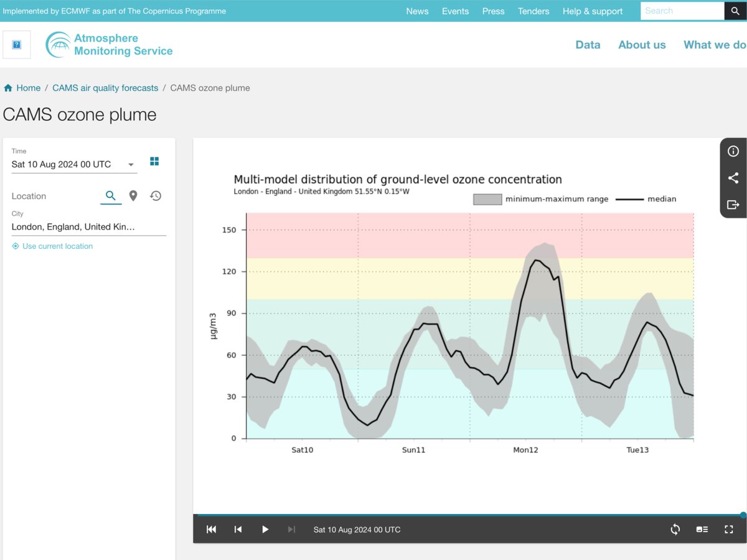747x560 pixels.
Task: Click the broken image placeholder icon
Action: pos(17,45)
